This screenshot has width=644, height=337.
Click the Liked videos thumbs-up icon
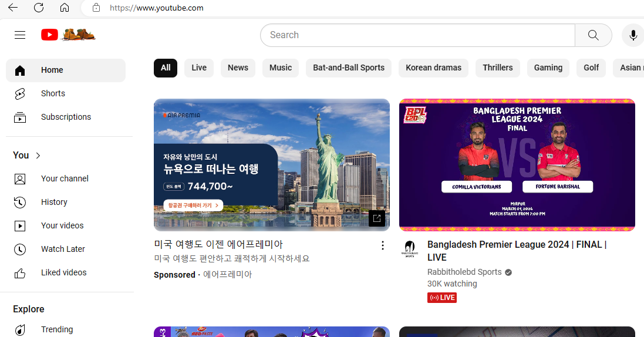20,273
